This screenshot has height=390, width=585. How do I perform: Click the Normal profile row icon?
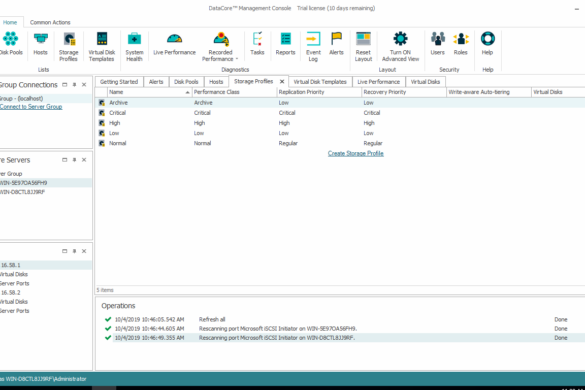[x=101, y=143]
